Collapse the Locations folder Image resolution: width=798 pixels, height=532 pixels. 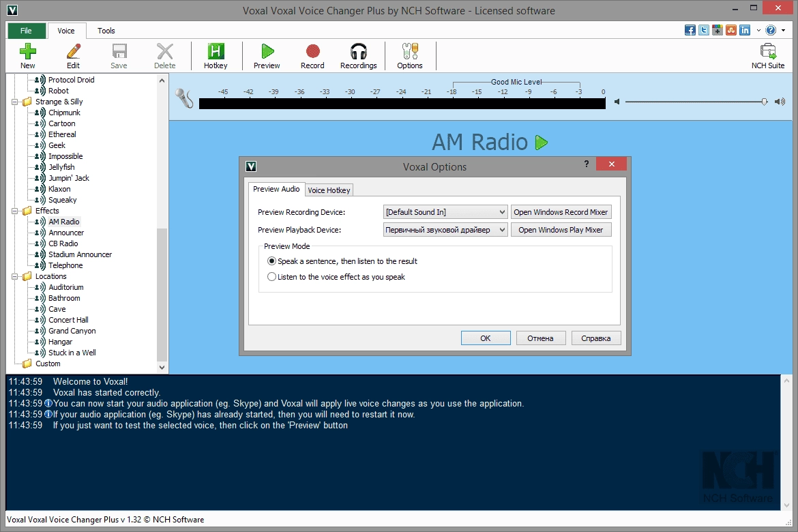[15, 276]
